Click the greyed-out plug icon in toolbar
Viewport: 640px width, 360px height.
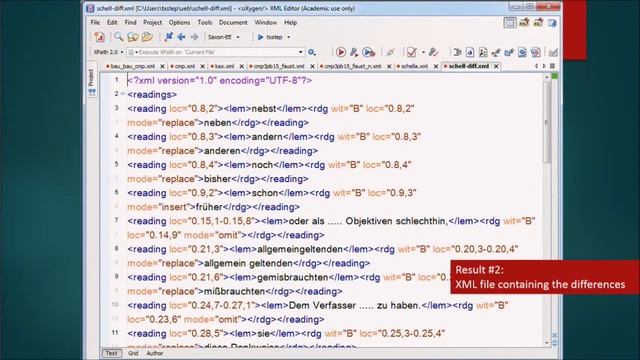point(390,52)
